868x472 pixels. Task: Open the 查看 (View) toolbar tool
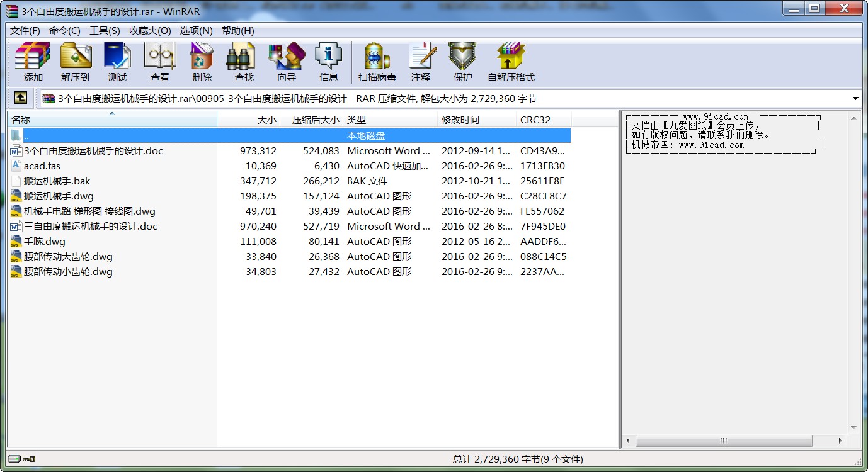(x=160, y=62)
